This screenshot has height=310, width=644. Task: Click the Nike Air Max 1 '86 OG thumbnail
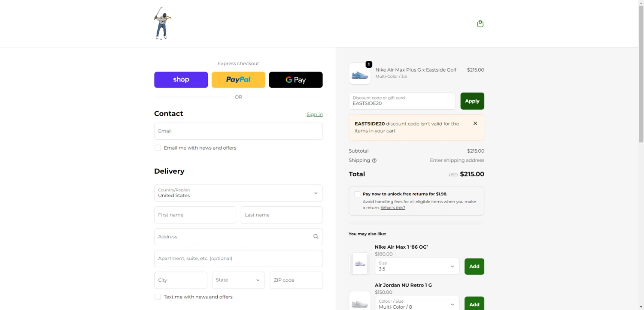point(360,264)
